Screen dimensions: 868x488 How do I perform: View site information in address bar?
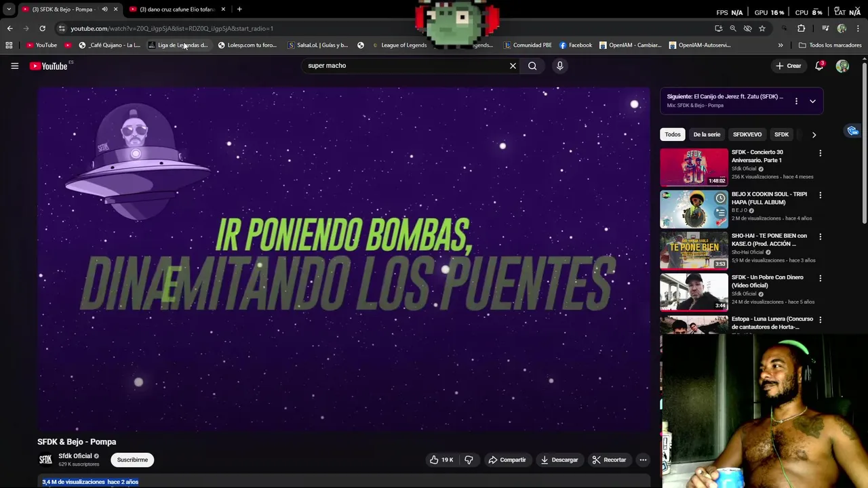(x=62, y=28)
